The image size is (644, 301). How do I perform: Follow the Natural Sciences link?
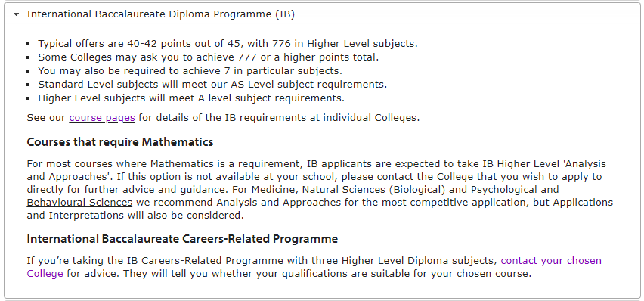[x=344, y=190]
